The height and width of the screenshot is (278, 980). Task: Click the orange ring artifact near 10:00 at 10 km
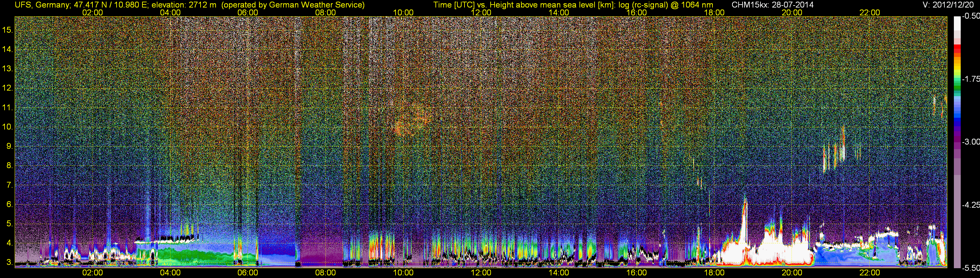click(x=413, y=119)
